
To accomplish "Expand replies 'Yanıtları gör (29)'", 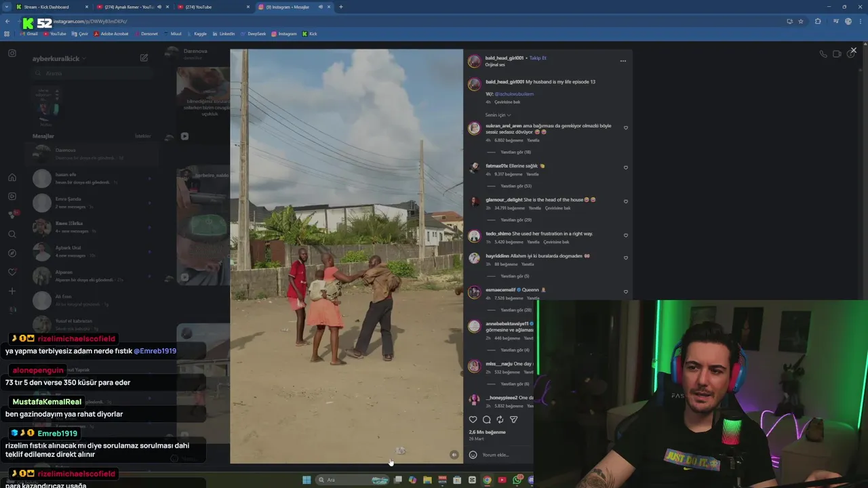I will pyautogui.click(x=515, y=220).
